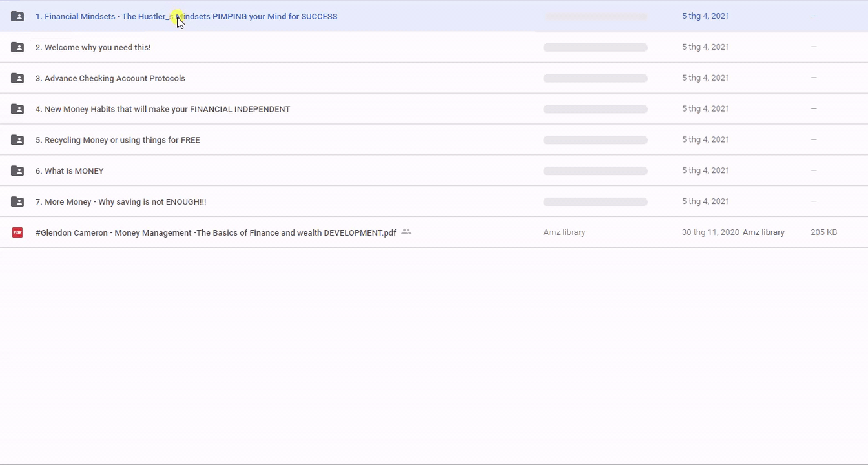Click the 205 KB file size
868x465 pixels.
(x=823, y=232)
